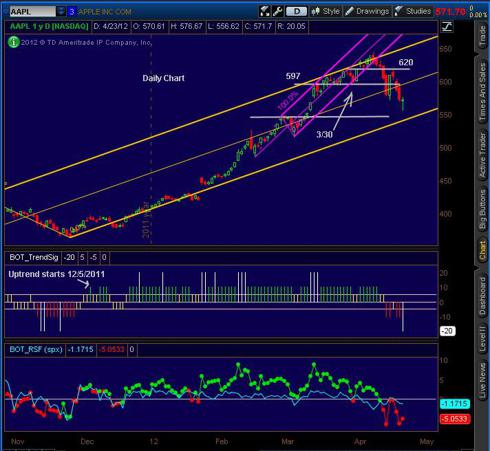The width and height of the screenshot is (490, 451).
Task: Click the 'R: 20.05' range value
Action: tap(291, 26)
